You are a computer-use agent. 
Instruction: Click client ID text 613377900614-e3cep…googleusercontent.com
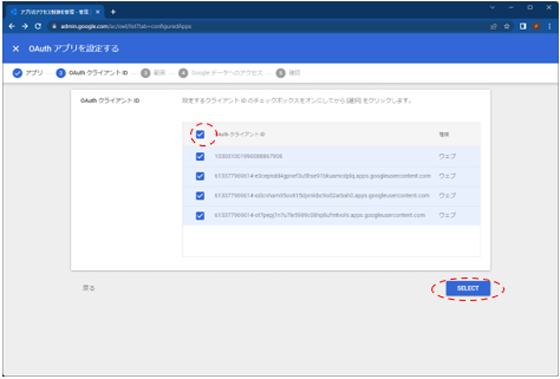click(322, 176)
